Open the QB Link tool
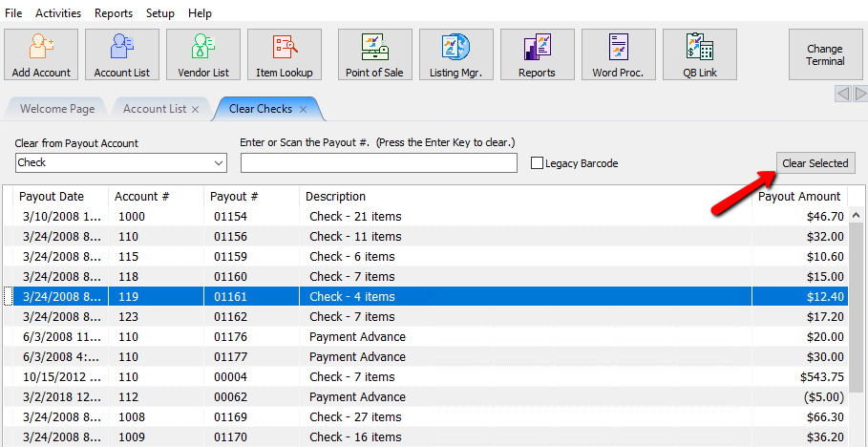The height and width of the screenshot is (447, 868). [x=700, y=54]
